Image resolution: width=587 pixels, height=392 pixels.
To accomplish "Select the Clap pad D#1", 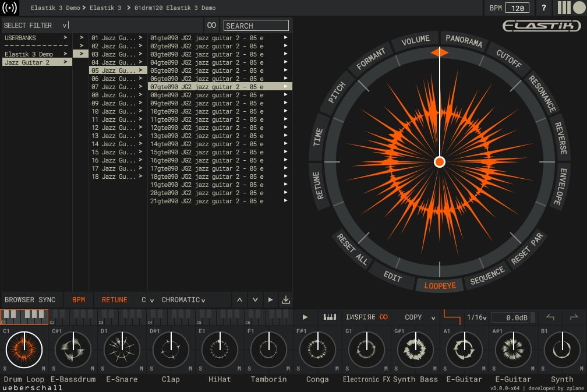I will pyautogui.click(x=171, y=349).
